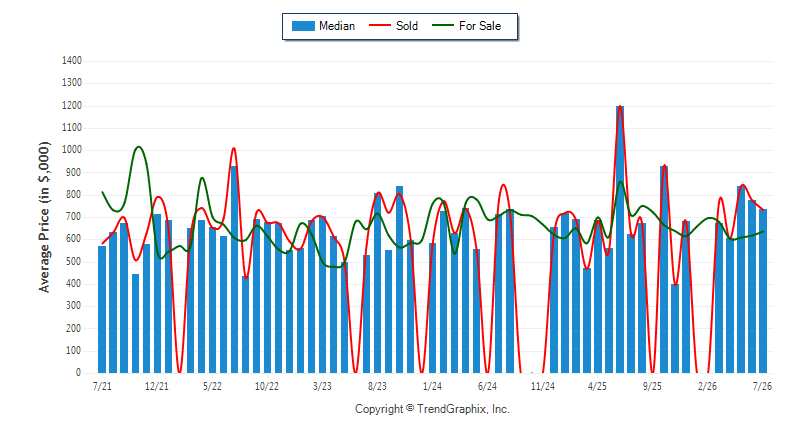
Task: Click the TrendGraphix copyright text
Action: [432, 409]
